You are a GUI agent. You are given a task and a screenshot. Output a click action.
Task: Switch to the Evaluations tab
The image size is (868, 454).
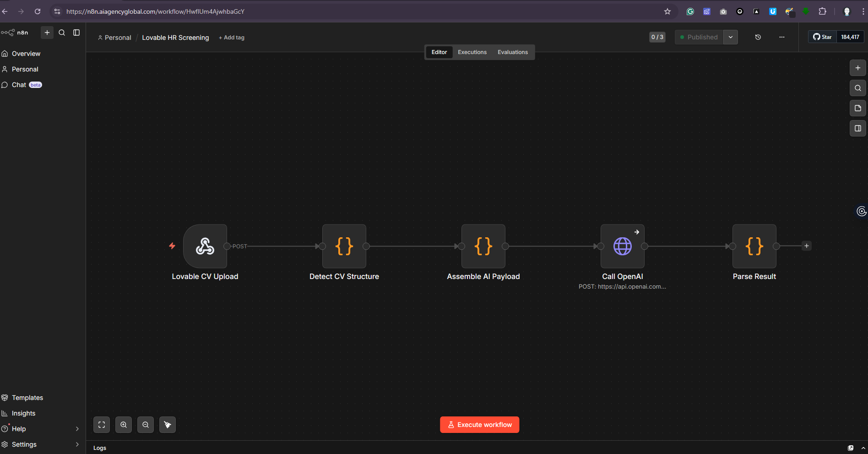pyautogui.click(x=513, y=52)
